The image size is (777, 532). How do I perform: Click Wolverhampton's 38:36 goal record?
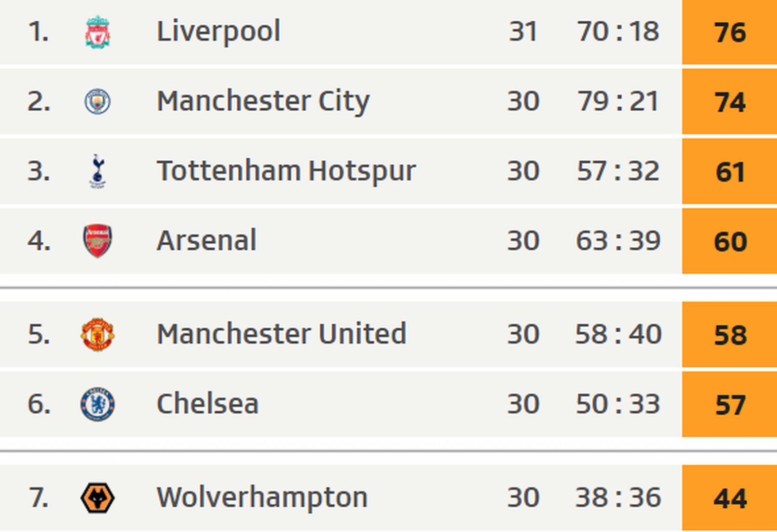tap(618, 498)
